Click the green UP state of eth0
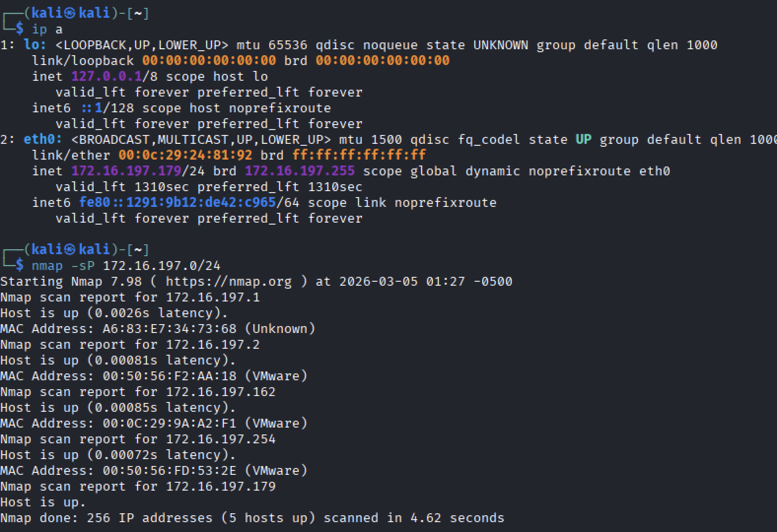777x532 pixels. click(x=583, y=139)
